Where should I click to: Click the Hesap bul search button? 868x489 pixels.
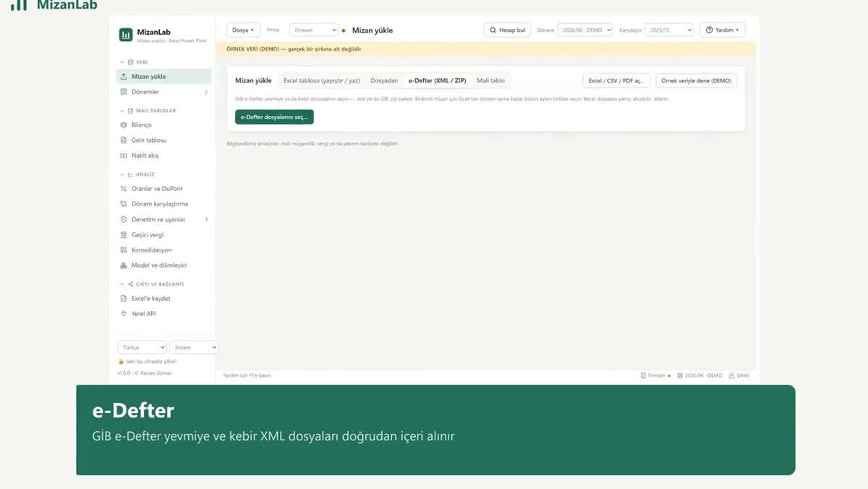click(x=507, y=30)
